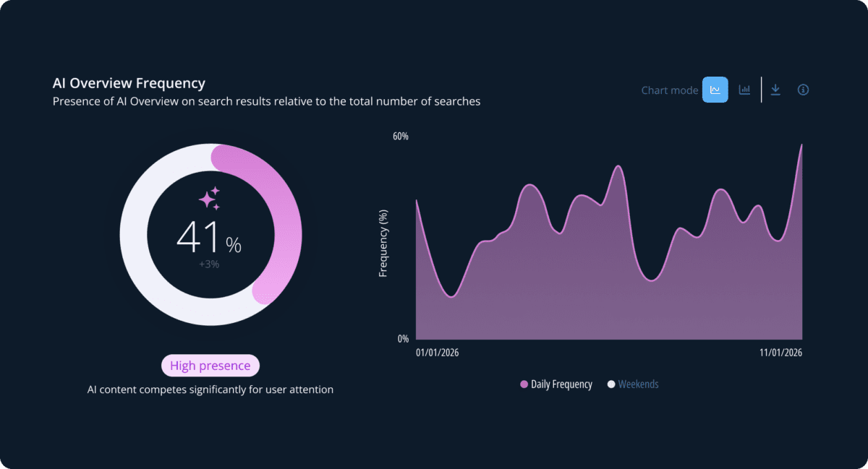Click the sparkle icon in the donut
This screenshot has width=868, height=469.
tap(209, 198)
